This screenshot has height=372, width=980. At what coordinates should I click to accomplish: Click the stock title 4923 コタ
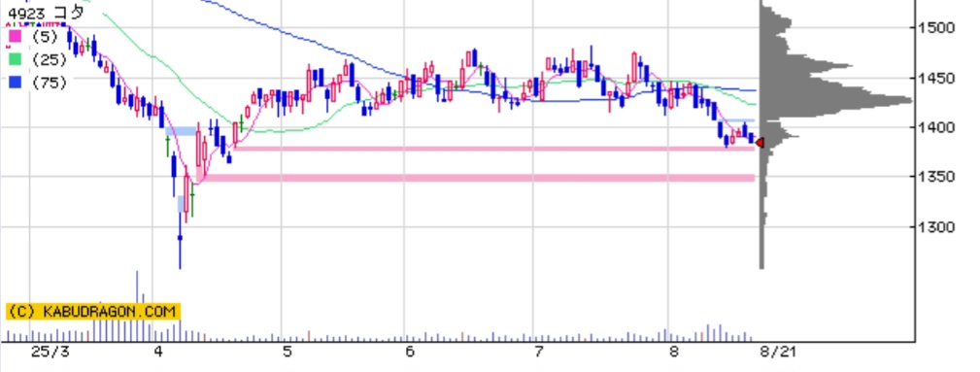point(46,13)
